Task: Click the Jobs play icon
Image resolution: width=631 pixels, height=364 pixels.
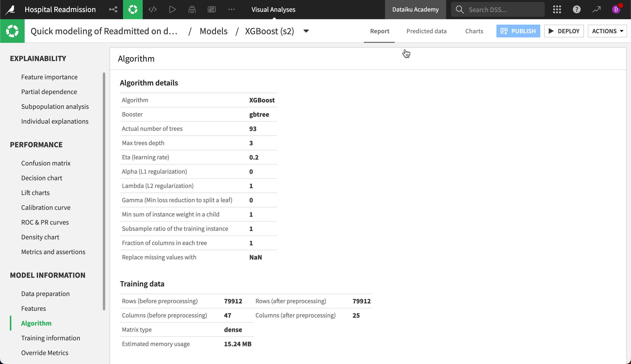Action: 172,9
